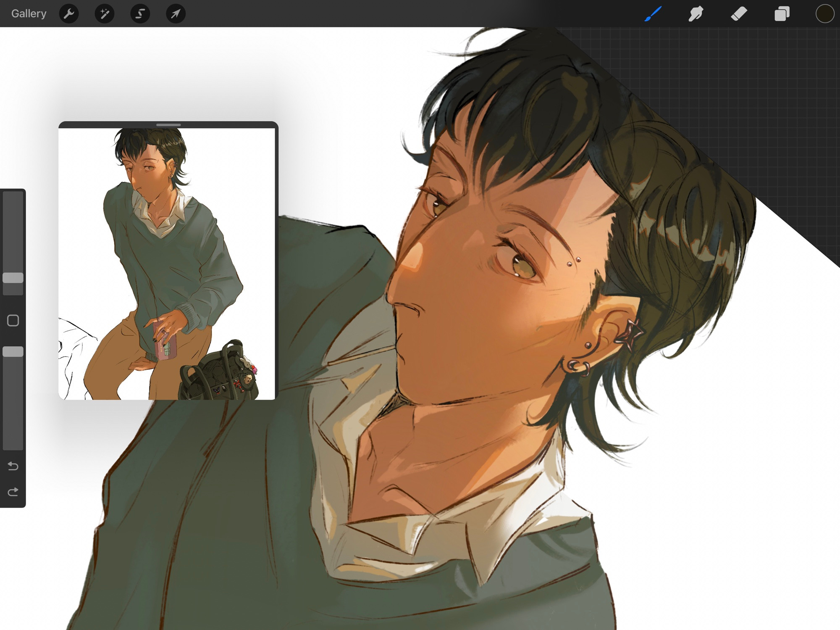Select the Brush tool
840x630 pixels.
653,13
